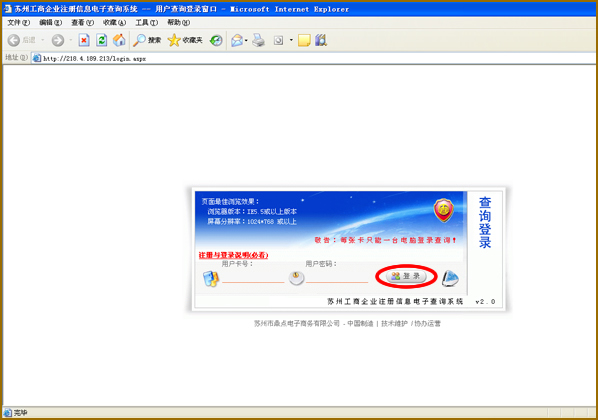Viewport: 598px width, 420px height.
Task: Open the 帮助 (Help) menu
Action: (x=178, y=23)
